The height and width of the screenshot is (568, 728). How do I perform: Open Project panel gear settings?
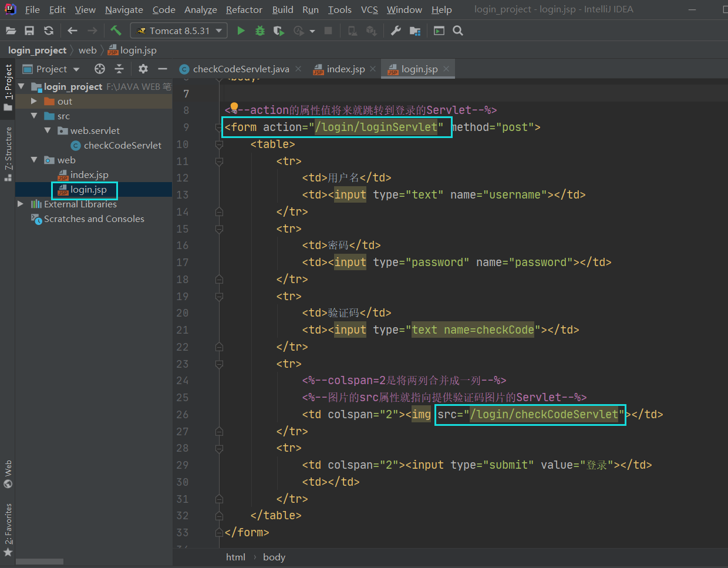click(x=143, y=69)
